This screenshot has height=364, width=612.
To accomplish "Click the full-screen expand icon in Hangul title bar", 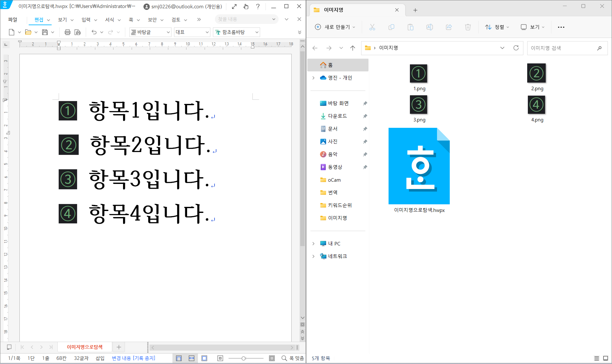I will 234,6.
